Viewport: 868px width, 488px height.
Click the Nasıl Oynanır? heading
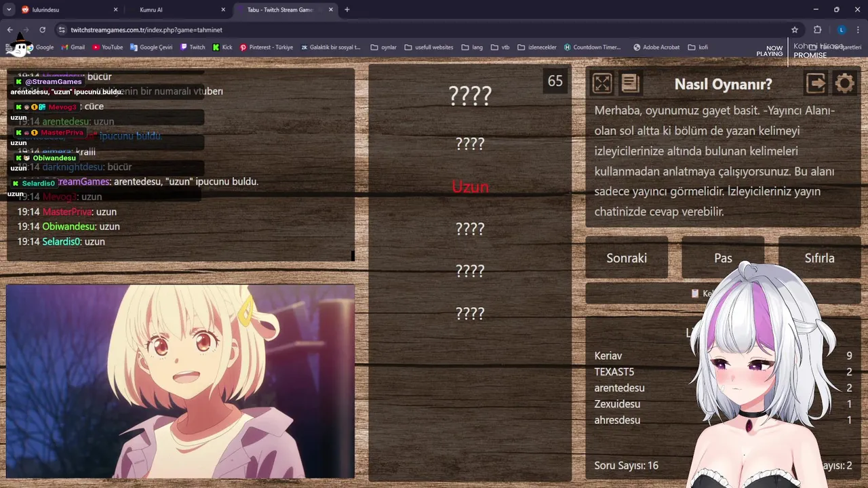(x=723, y=84)
